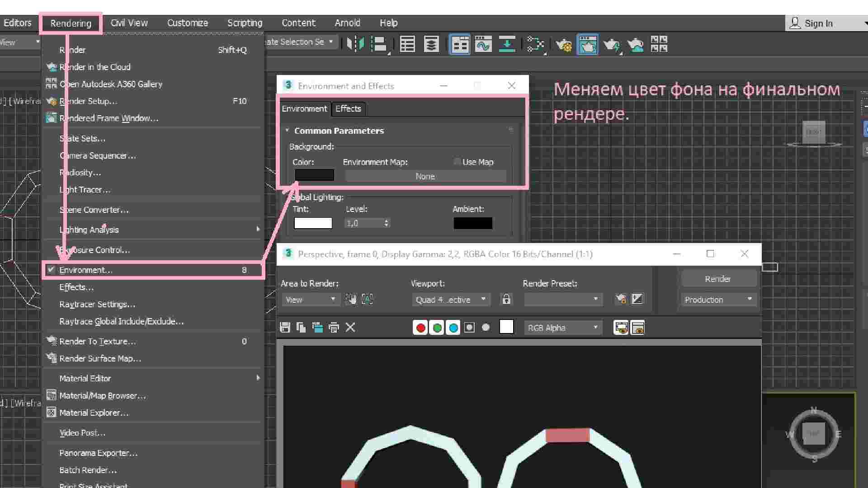Click the Auto Region Selected icon

pyautogui.click(x=368, y=299)
